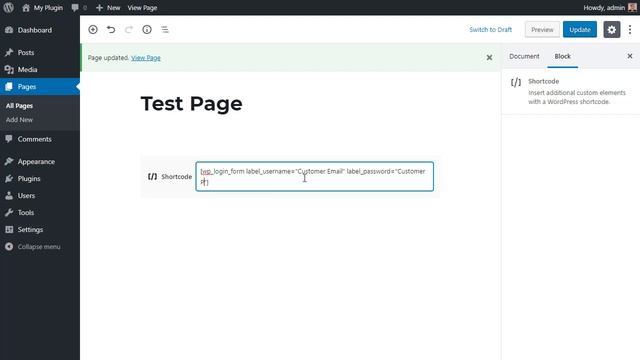This screenshot has height=360, width=640.
Task: Click the Shortcode label in the block
Action: tap(176, 177)
